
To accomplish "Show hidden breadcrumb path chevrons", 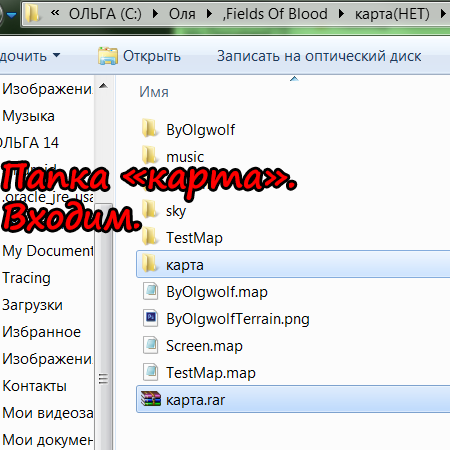I will pyautogui.click(x=55, y=13).
